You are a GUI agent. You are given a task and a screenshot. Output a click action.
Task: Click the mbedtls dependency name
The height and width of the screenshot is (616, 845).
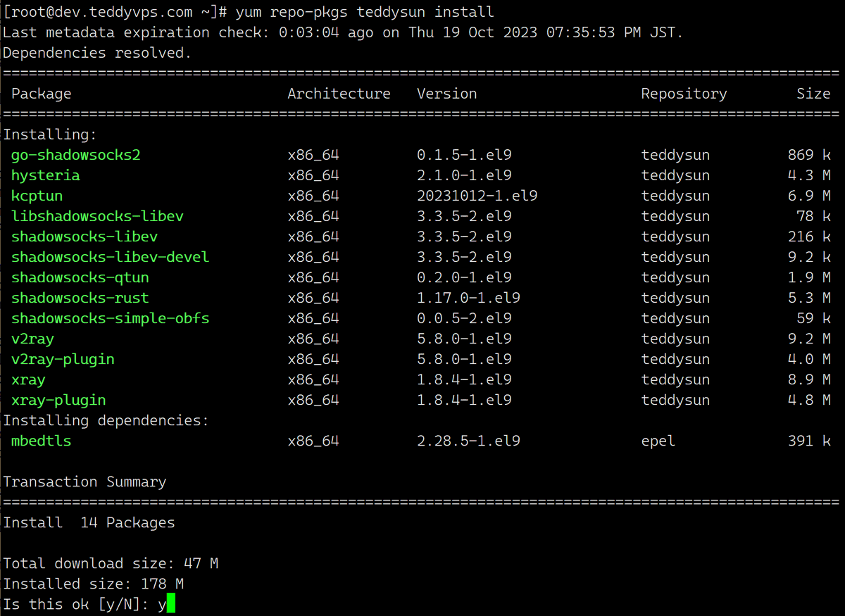pos(42,441)
